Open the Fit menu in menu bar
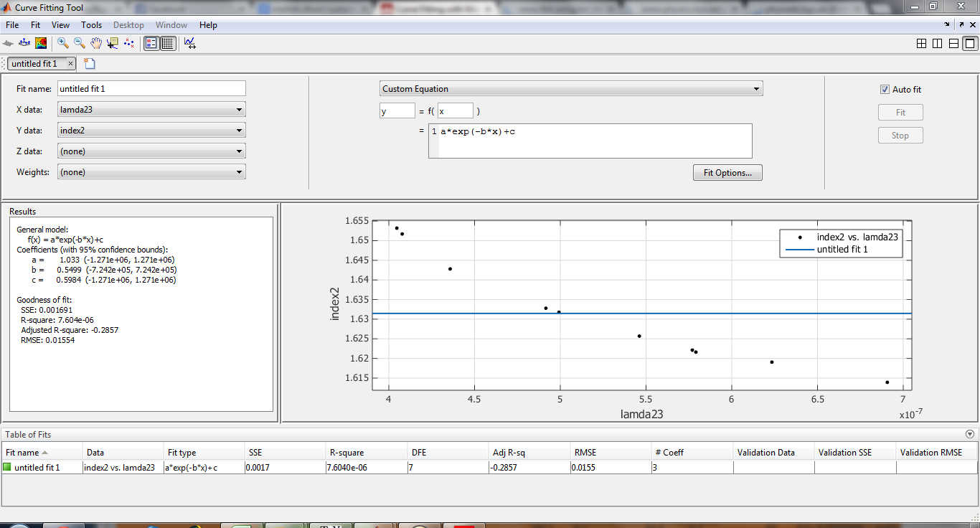 click(x=35, y=25)
